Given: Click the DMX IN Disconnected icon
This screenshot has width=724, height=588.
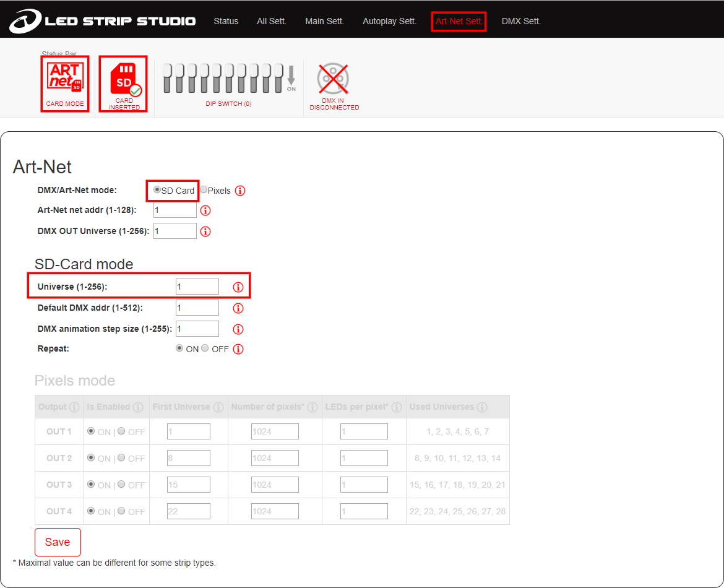Looking at the screenshot, I should pos(334,87).
